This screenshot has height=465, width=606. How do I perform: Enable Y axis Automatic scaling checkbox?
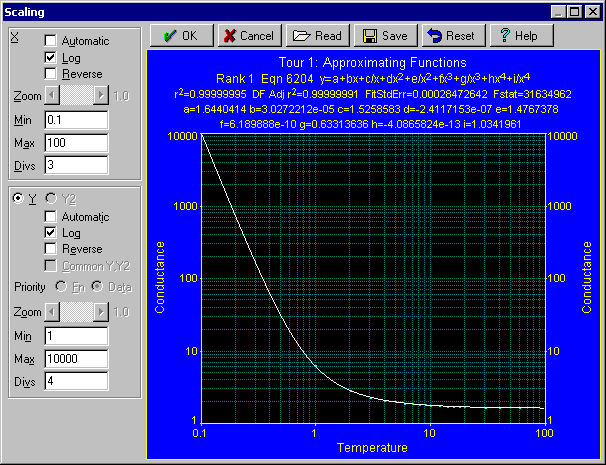point(51,217)
